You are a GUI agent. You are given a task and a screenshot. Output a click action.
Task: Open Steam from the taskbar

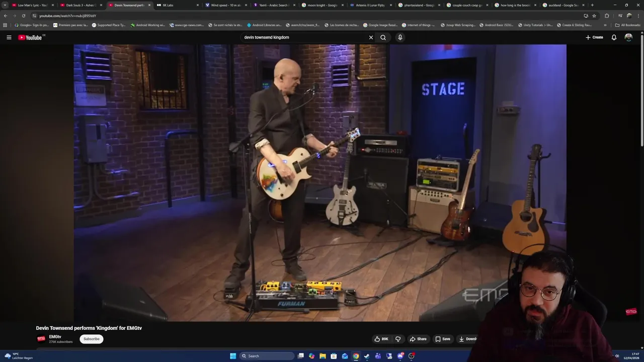367,356
